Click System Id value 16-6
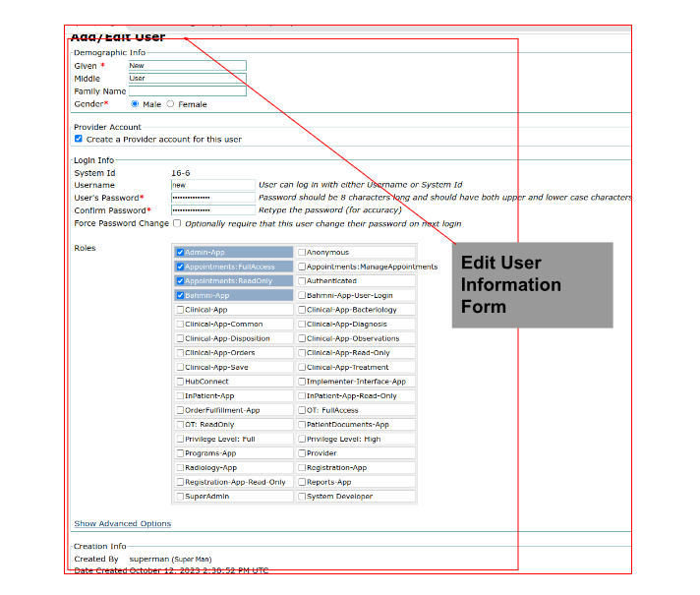 click(181, 173)
